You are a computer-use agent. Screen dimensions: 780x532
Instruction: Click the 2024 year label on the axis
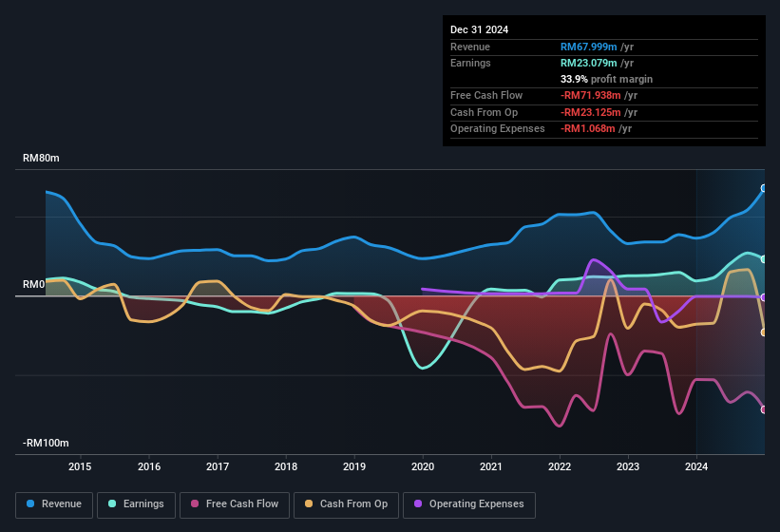[696, 466]
